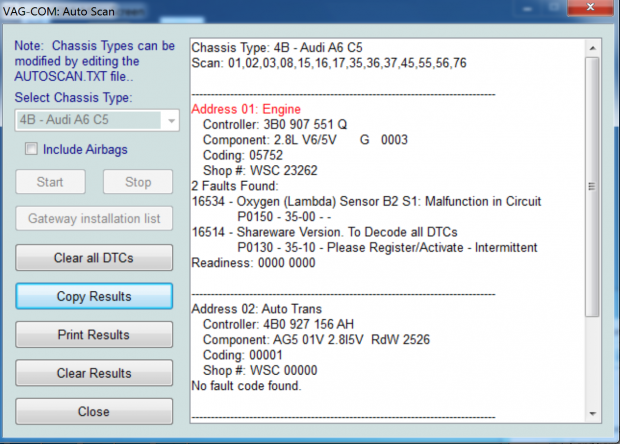Copy the scan results
The image size is (620, 444).
click(x=94, y=296)
